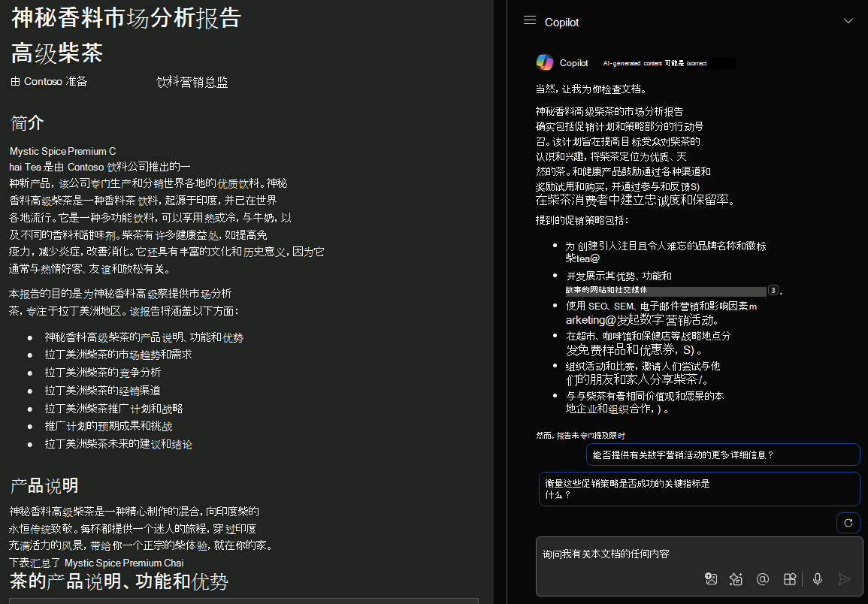The image size is (868, 604).
Task: Click the line 提到的促销策略包括：
Action: pos(582,220)
